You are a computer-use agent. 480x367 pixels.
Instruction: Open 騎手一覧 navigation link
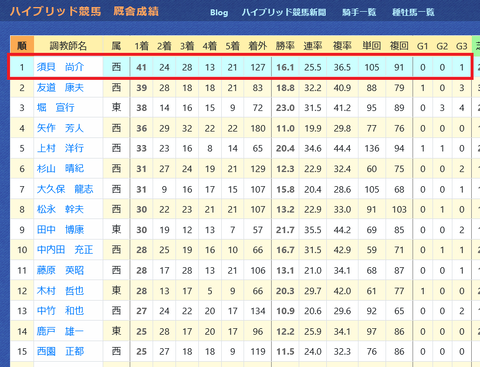pyautogui.click(x=359, y=13)
